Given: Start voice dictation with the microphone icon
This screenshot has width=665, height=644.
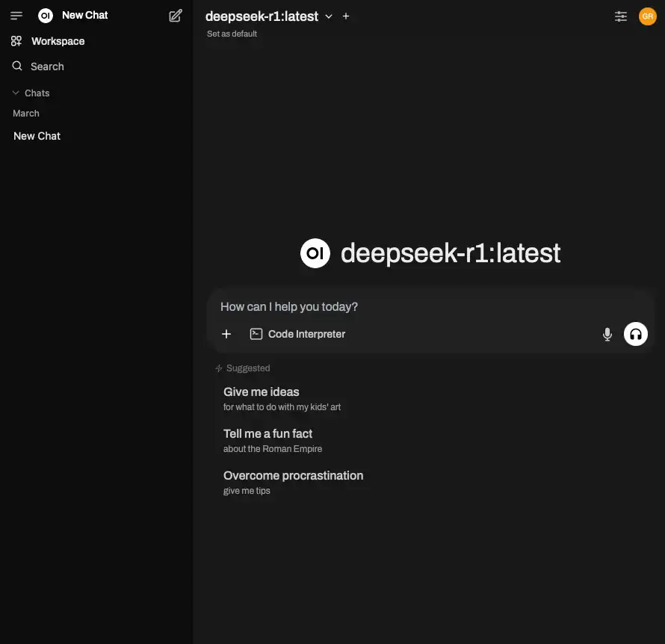Looking at the screenshot, I should tap(607, 334).
